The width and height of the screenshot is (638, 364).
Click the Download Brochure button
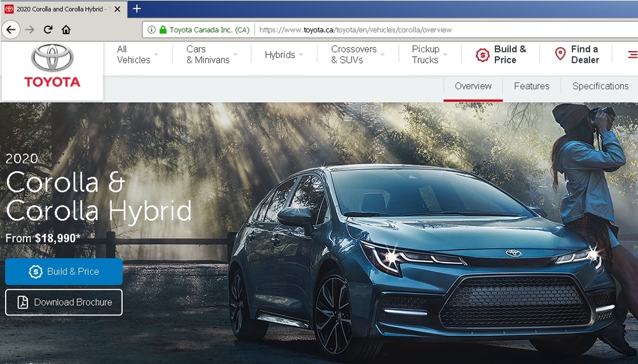point(64,302)
